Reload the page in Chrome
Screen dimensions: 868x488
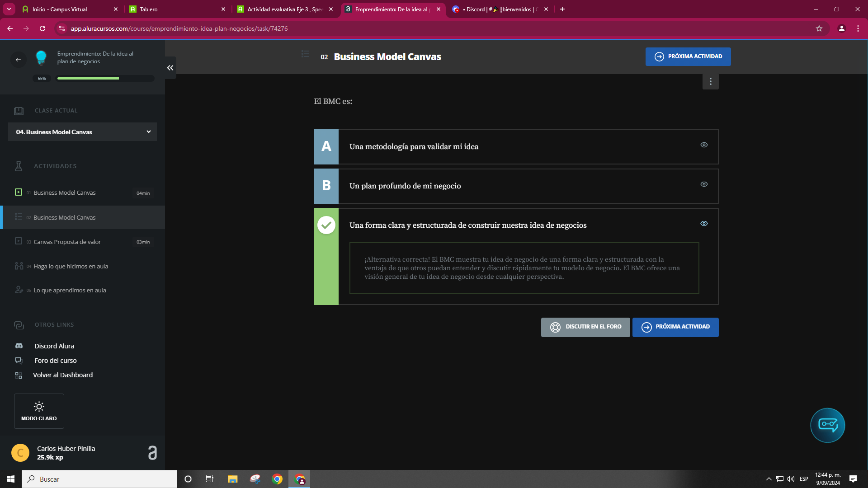42,28
